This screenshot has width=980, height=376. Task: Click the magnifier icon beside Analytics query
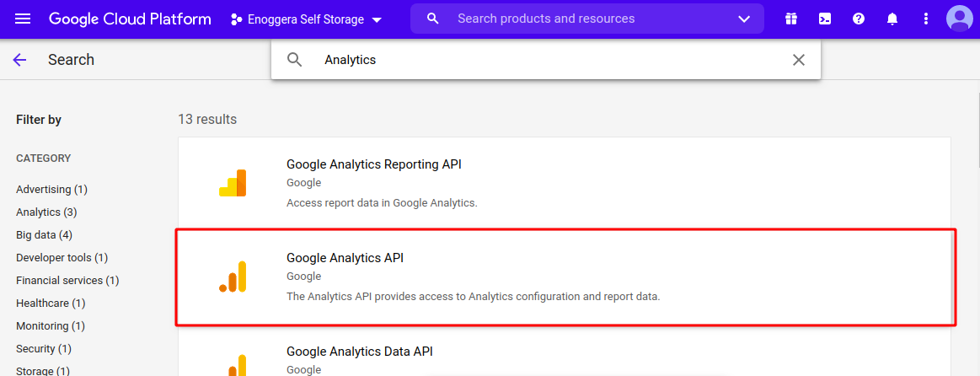point(294,60)
